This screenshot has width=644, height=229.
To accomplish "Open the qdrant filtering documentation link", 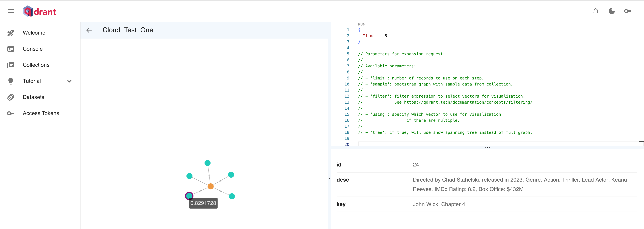I will pyautogui.click(x=468, y=102).
